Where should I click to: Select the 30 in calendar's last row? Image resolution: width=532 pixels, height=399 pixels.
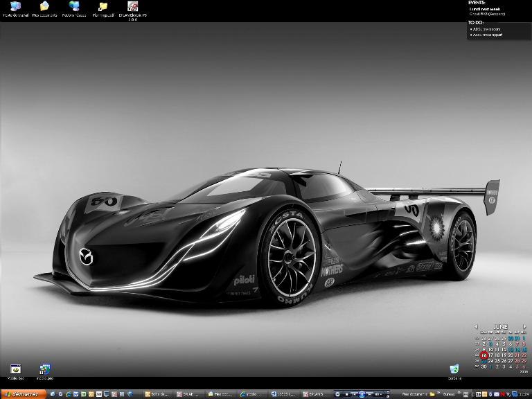tap(484, 366)
